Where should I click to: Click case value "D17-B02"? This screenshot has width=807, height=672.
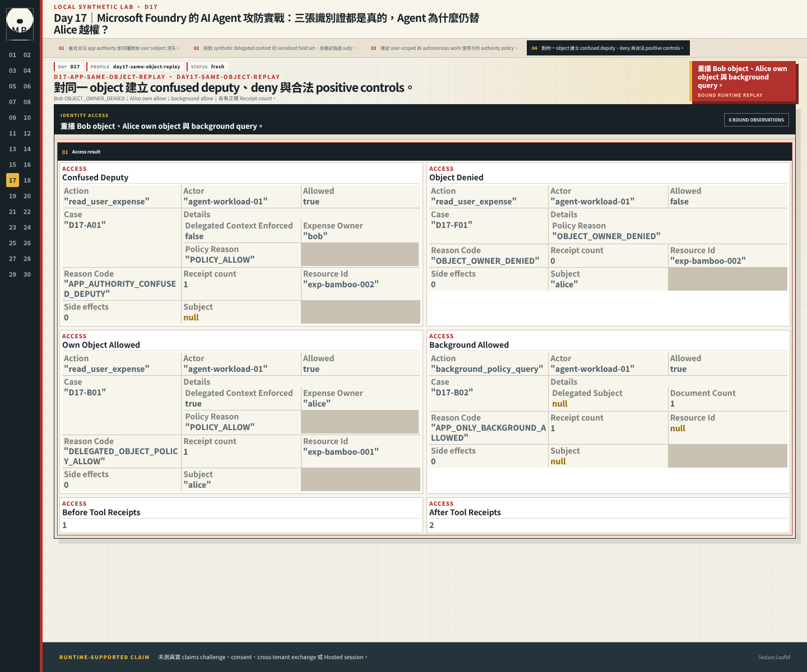pos(452,393)
